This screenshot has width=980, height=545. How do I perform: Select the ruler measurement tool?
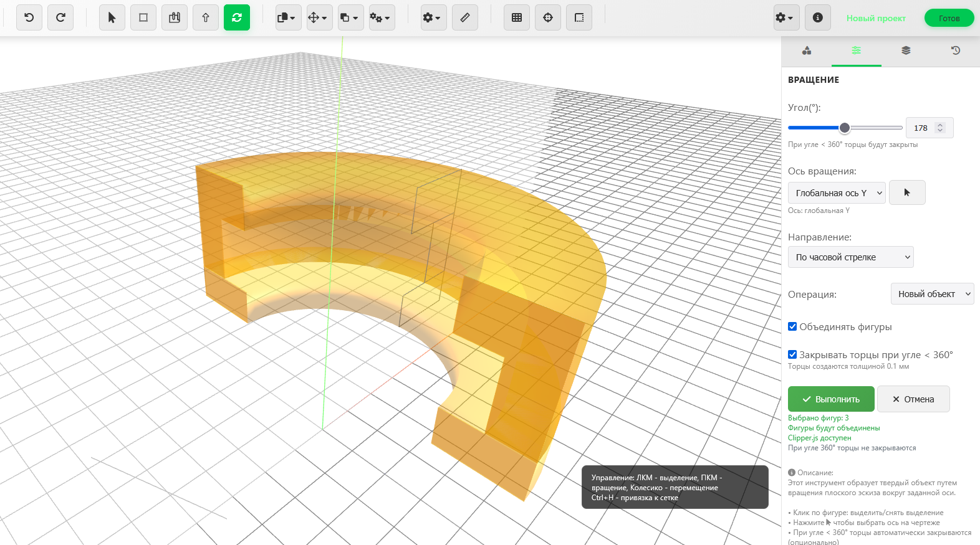click(x=465, y=17)
